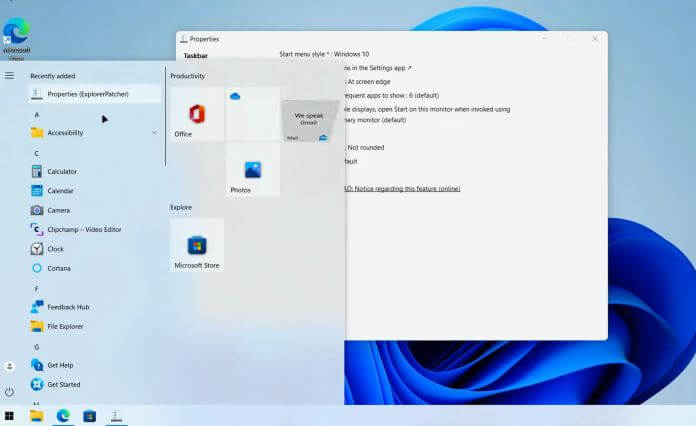Screen dimensions: 696x426
Task: Click the Start button on the taskbar
Action: [9, 416]
